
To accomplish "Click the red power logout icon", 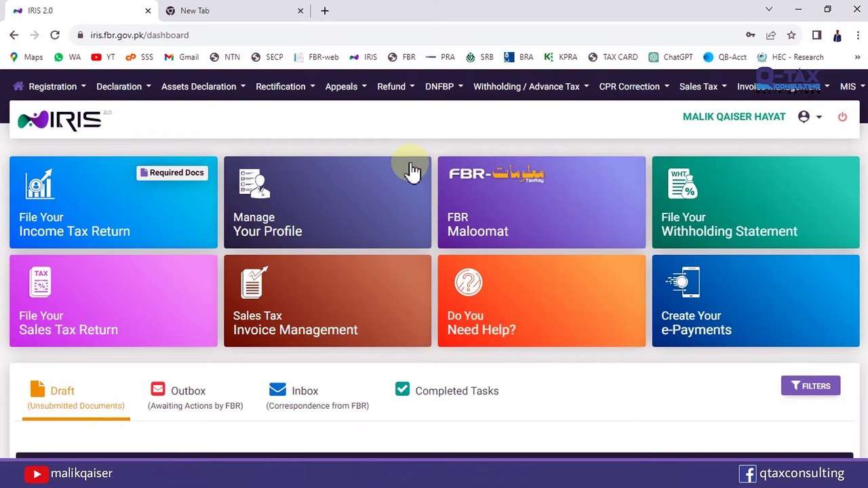I will point(842,117).
